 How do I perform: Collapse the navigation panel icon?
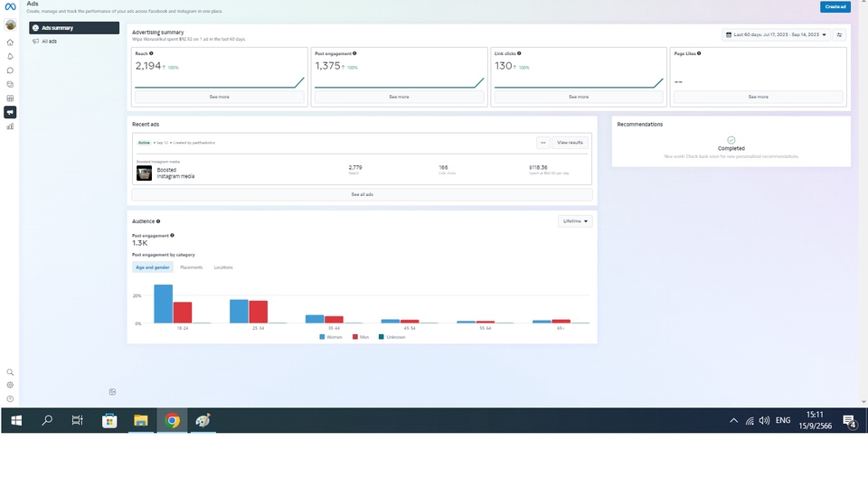pyautogui.click(x=112, y=392)
